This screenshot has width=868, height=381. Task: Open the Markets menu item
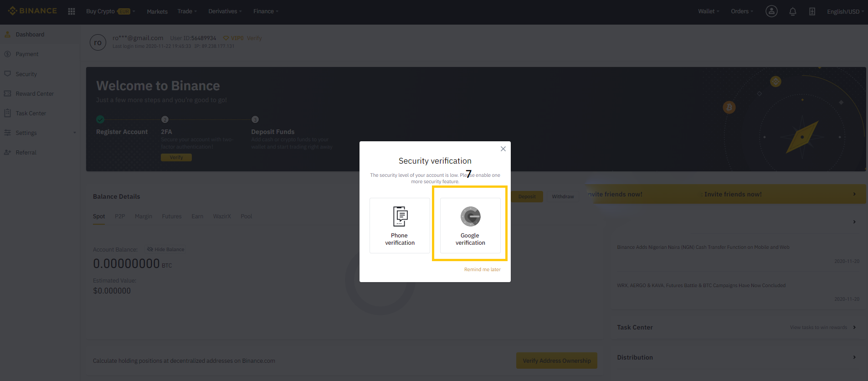click(x=157, y=11)
